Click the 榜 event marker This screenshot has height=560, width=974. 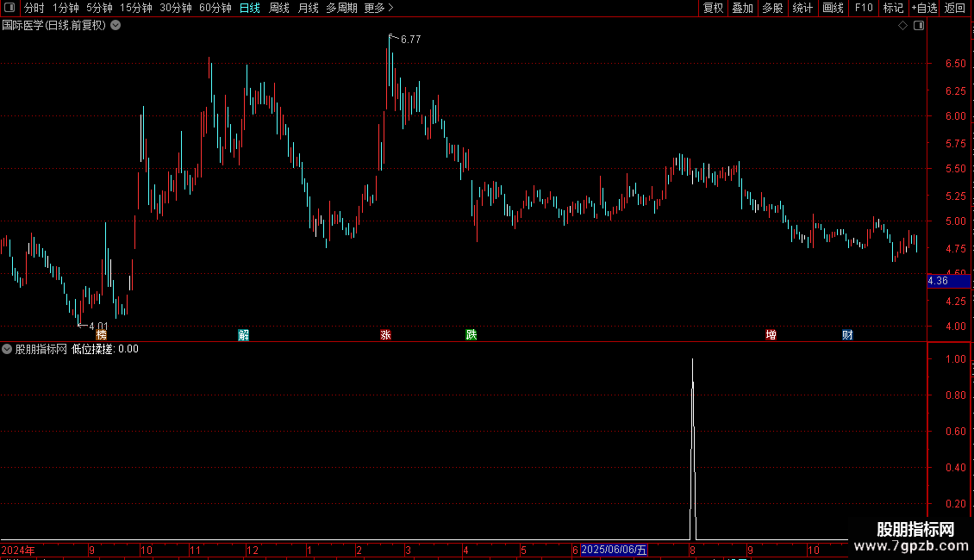coord(101,335)
